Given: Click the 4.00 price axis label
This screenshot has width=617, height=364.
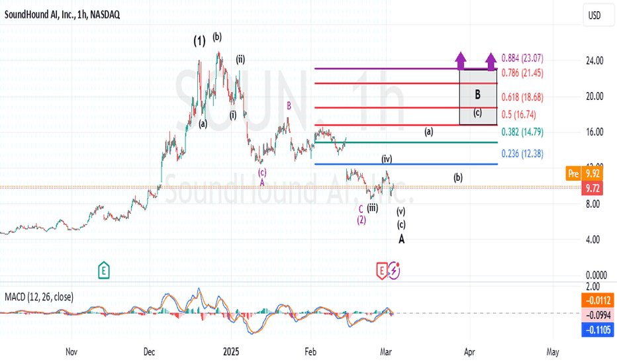Looking at the screenshot, I should pyautogui.click(x=593, y=240).
